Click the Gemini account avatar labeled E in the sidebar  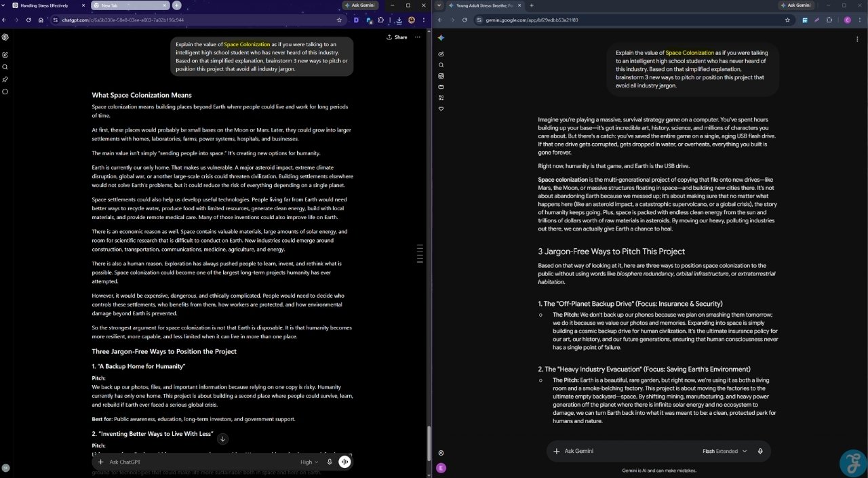(441, 468)
